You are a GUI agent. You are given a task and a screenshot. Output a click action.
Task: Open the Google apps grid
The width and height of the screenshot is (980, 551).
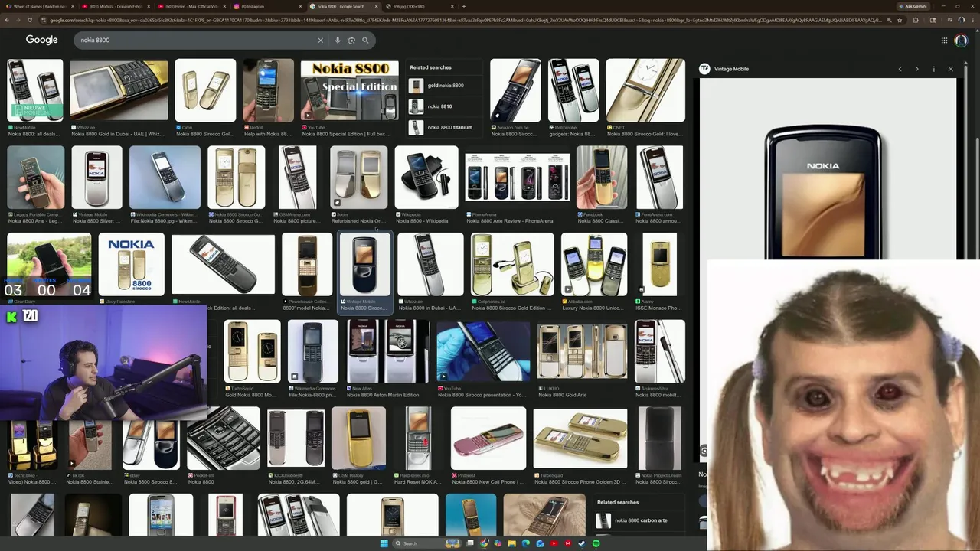pyautogui.click(x=944, y=41)
